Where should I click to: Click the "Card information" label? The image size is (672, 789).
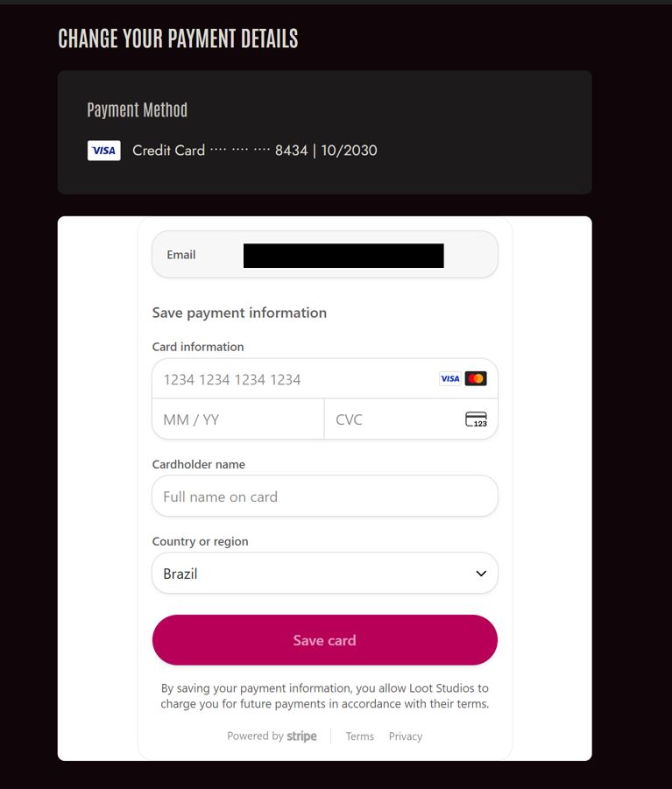tap(198, 347)
